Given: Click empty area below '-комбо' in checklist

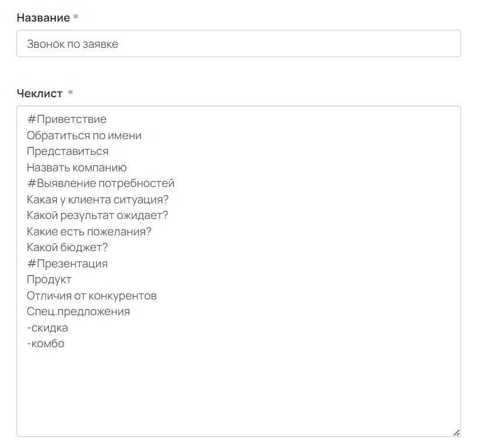Looking at the screenshot, I should click(239, 389).
